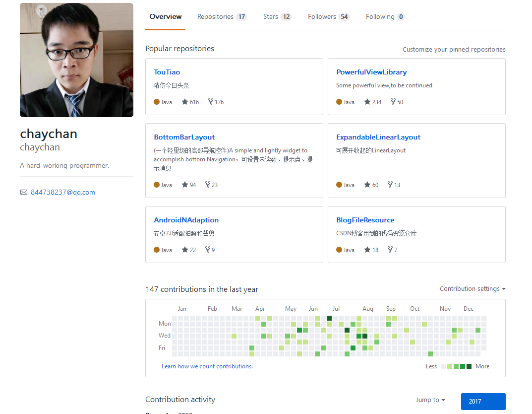Screen dimensions: 532x414
Task: Click the Java language dot on PowerfulViewLibrary
Action: [x=339, y=102]
